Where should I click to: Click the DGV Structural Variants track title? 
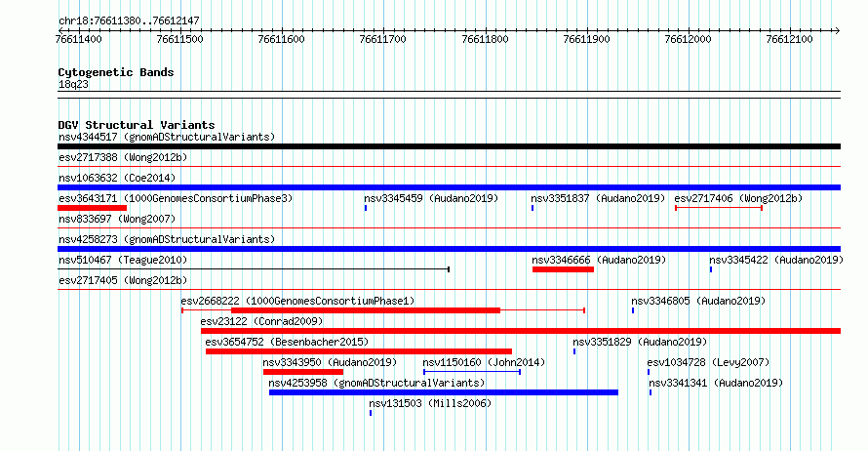(137, 125)
